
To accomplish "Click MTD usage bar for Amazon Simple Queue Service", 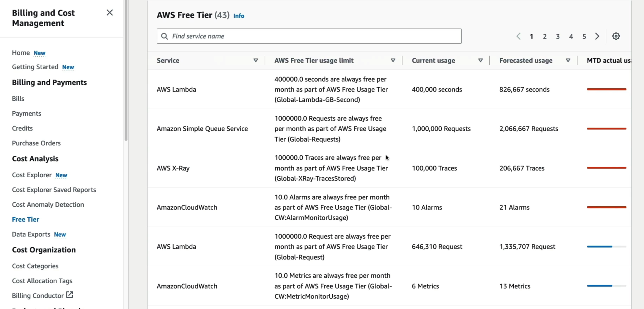I will [x=607, y=129].
